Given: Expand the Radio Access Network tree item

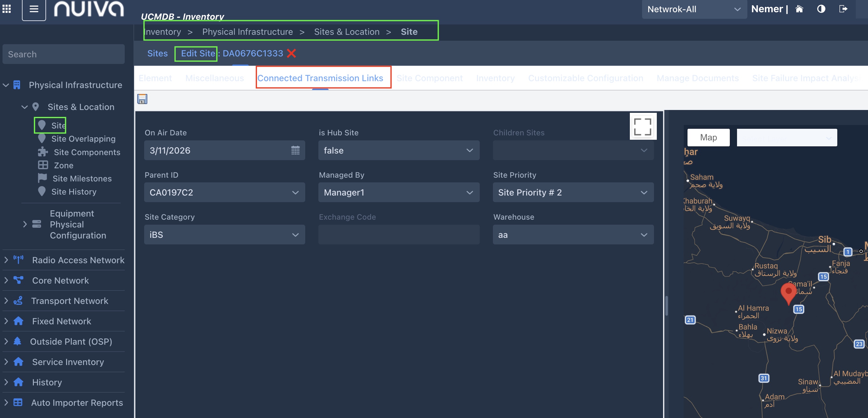Looking at the screenshot, I should point(6,260).
